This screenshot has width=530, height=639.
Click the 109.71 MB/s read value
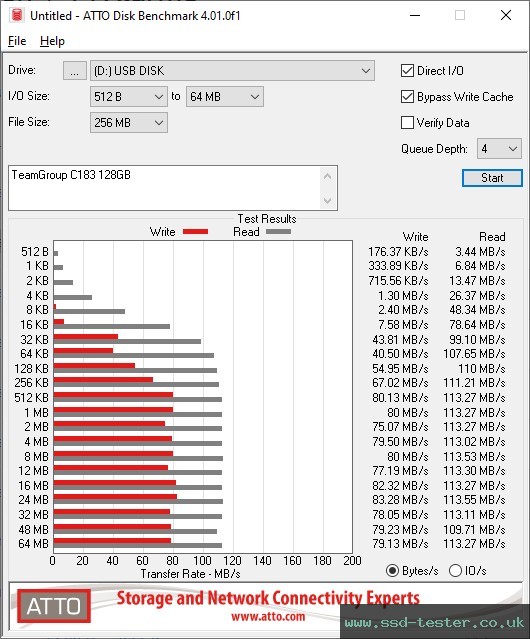(x=474, y=530)
